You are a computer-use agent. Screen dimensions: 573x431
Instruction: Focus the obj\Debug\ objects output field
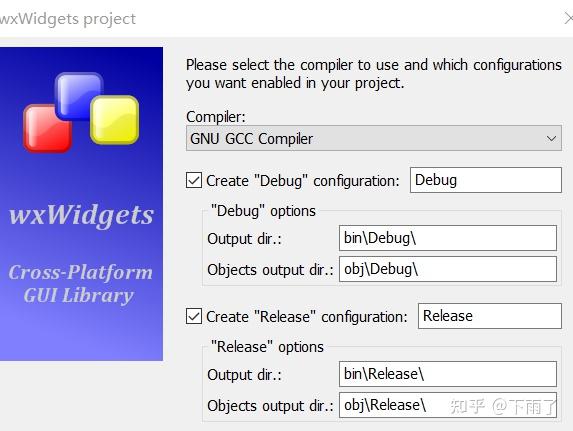pos(448,269)
